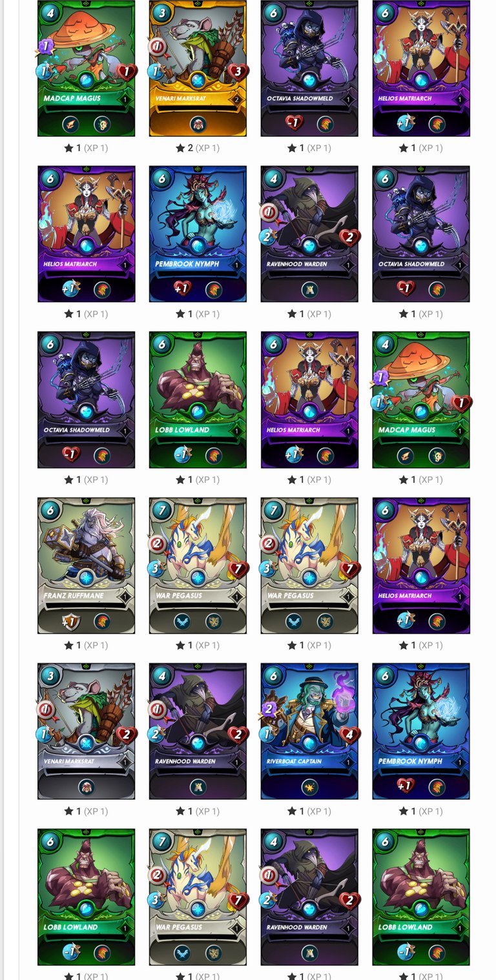Click the health heart on gold Venari Marksrat

(x=238, y=71)
